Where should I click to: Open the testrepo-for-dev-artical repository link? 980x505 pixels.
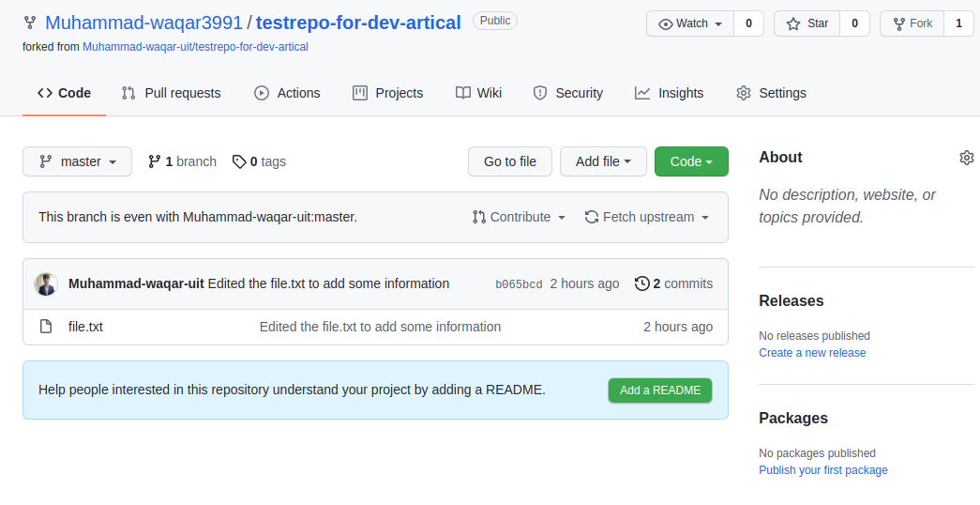coord(358,23)
